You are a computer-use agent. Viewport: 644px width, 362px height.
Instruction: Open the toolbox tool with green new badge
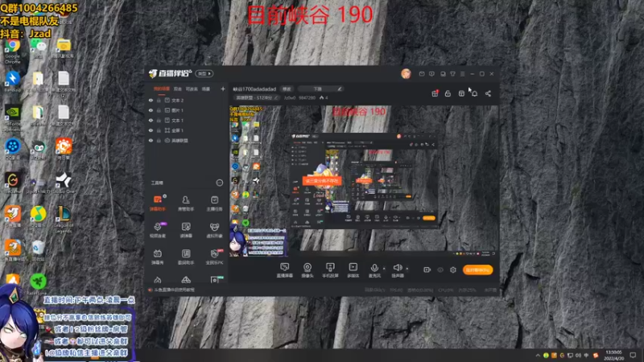[x=216, y=279]
